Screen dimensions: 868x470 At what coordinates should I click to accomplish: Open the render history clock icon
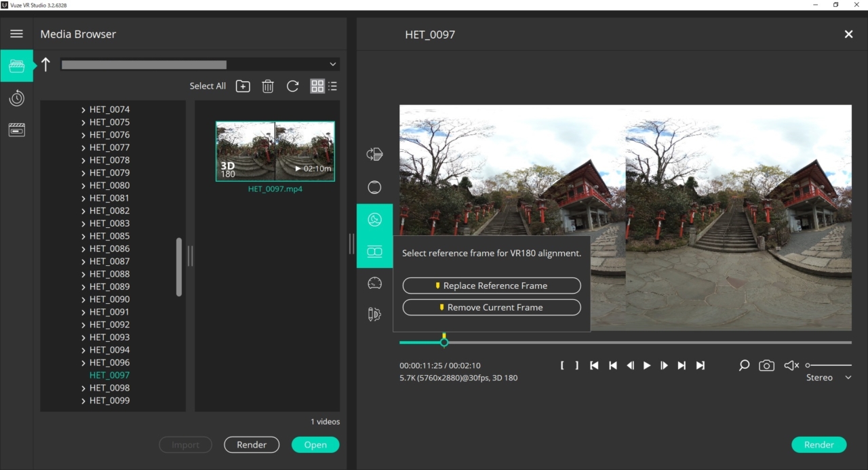pos(16,98)
